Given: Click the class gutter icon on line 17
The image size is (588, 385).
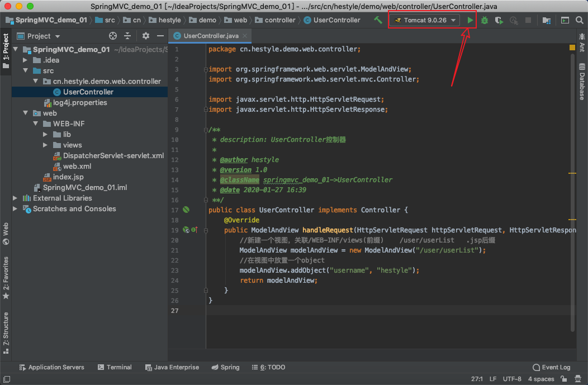Looking at the screenshot, I should click(186, 210).
